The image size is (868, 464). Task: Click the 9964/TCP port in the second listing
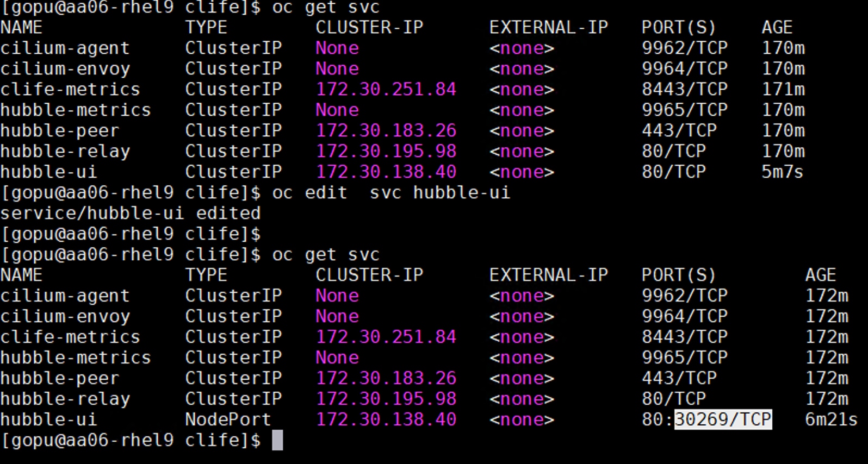(684, 316)
